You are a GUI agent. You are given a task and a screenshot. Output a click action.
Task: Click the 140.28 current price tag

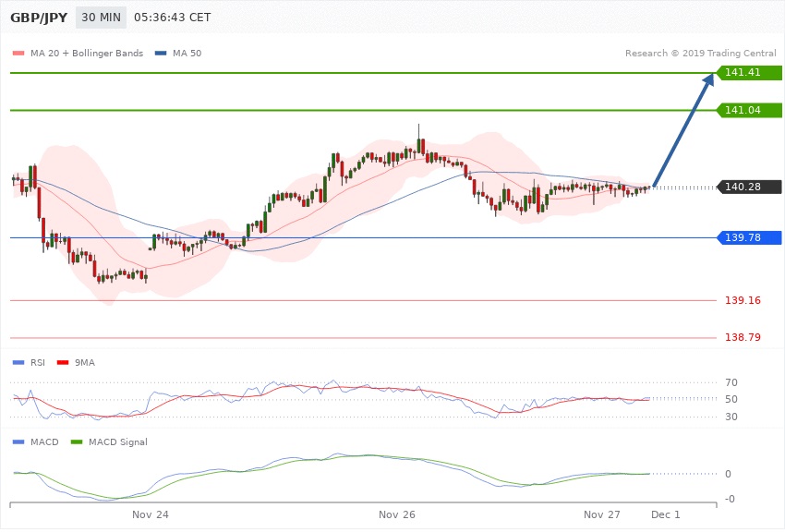point(749,187)
